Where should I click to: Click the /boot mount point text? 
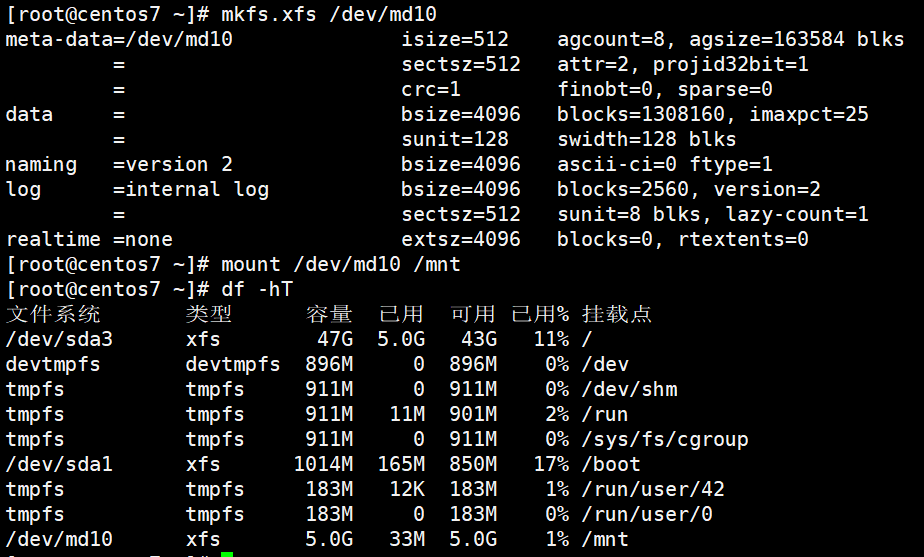(x=610, y=464)
